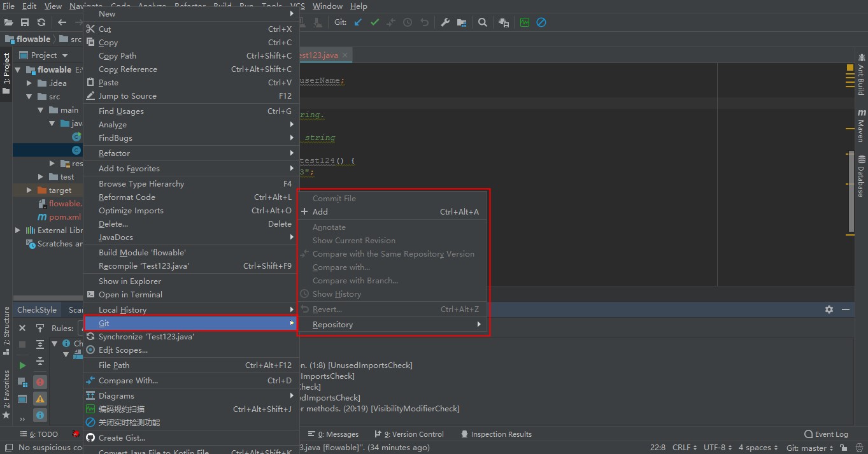Toggle the blue info filter in CheckStyle
868x454 pixels.
(40, 415)
